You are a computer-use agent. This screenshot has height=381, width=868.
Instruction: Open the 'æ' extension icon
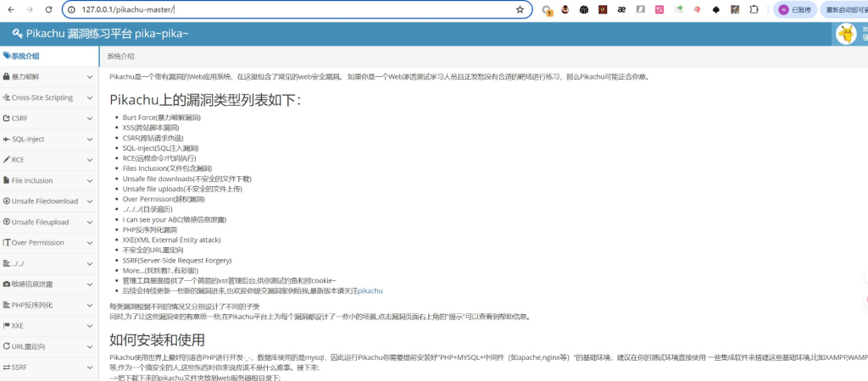click(x=621, y=9)
